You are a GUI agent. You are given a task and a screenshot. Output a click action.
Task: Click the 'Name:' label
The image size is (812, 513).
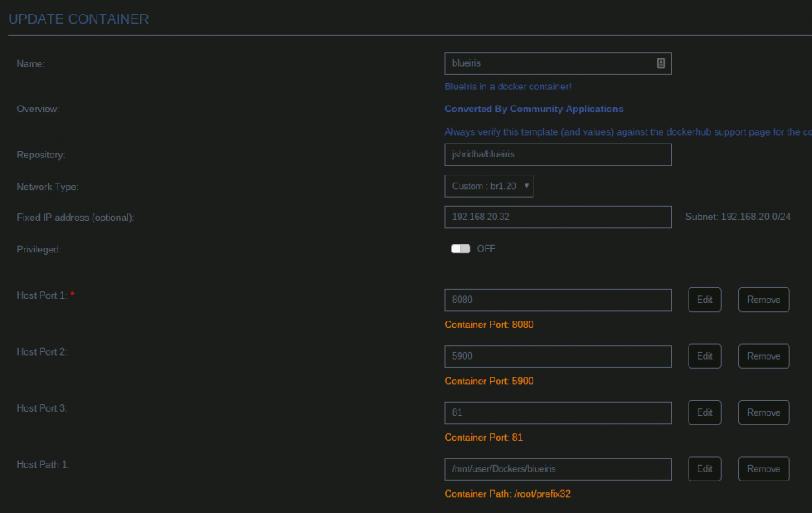click(31, 63)
